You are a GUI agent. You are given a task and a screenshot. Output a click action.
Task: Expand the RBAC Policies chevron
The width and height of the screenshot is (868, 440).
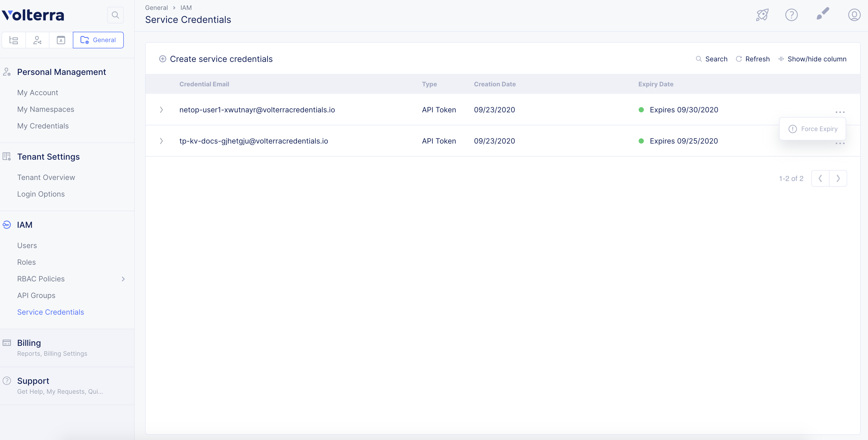(123, 279)
